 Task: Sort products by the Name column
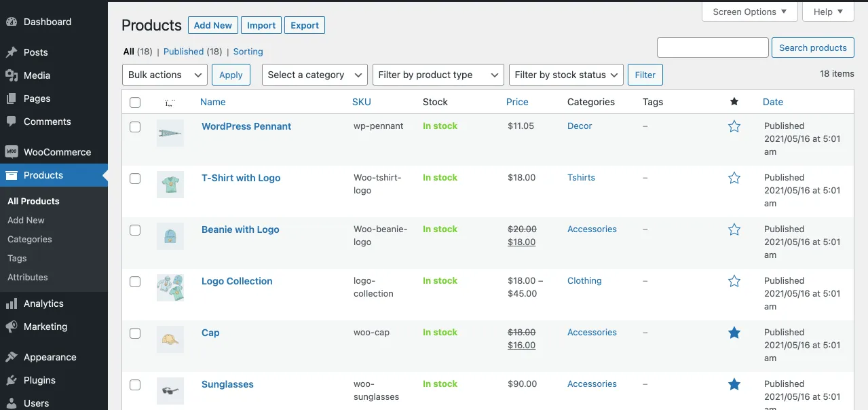213,102
